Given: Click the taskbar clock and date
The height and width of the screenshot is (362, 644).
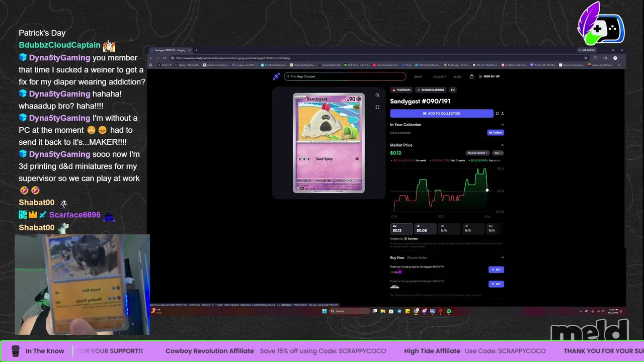Looking at the screenshot, I should click(x=614, y=311).
